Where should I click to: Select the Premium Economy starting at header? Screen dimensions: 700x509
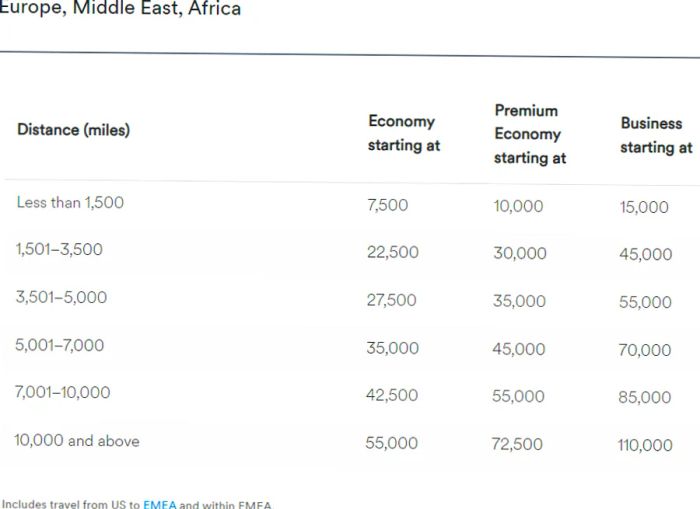coord(530,134)
